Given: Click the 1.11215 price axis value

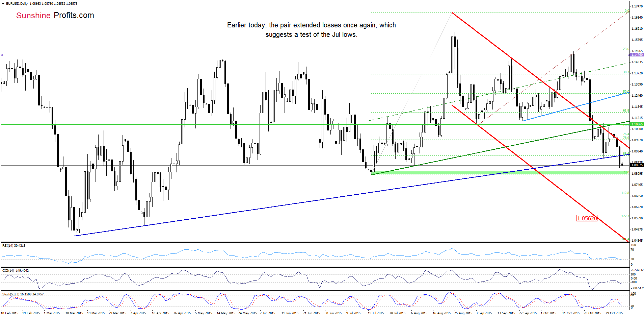Looking at the screenshot, I should click(x=637, y=118).
